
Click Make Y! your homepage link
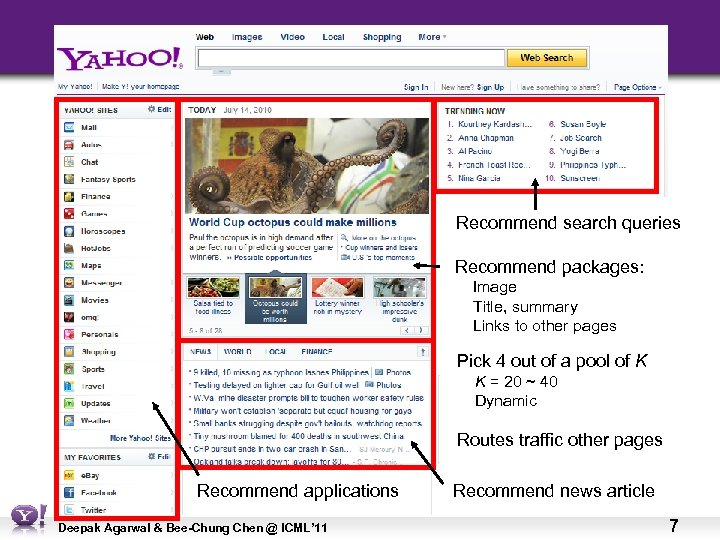click(141, 86)
